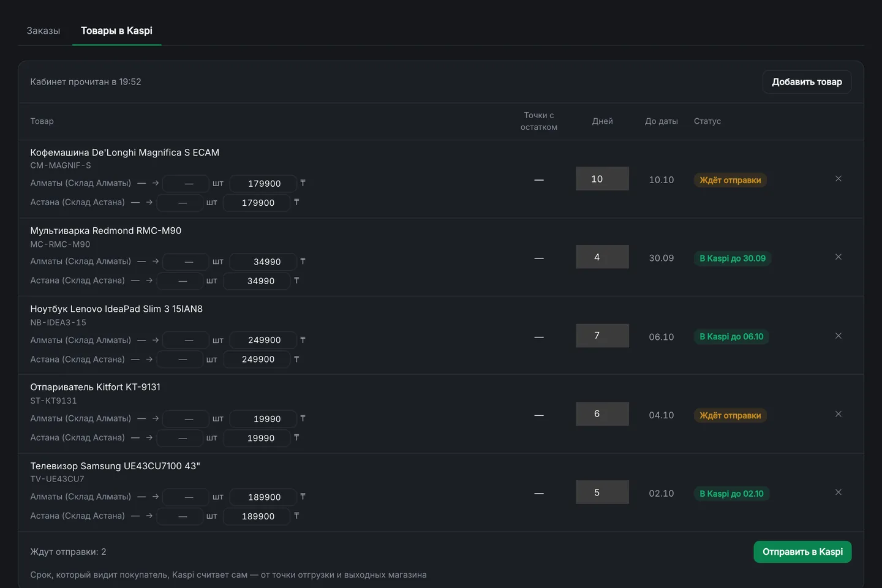Edit Алматы price for Мультиварка Redmond
Viewport: 882px width, 588px height.
click(263, 262)
